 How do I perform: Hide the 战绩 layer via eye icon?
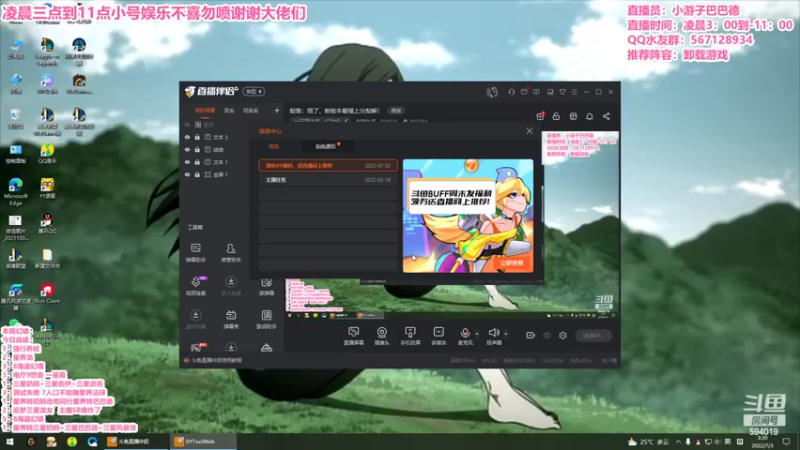tap(187, 149)
